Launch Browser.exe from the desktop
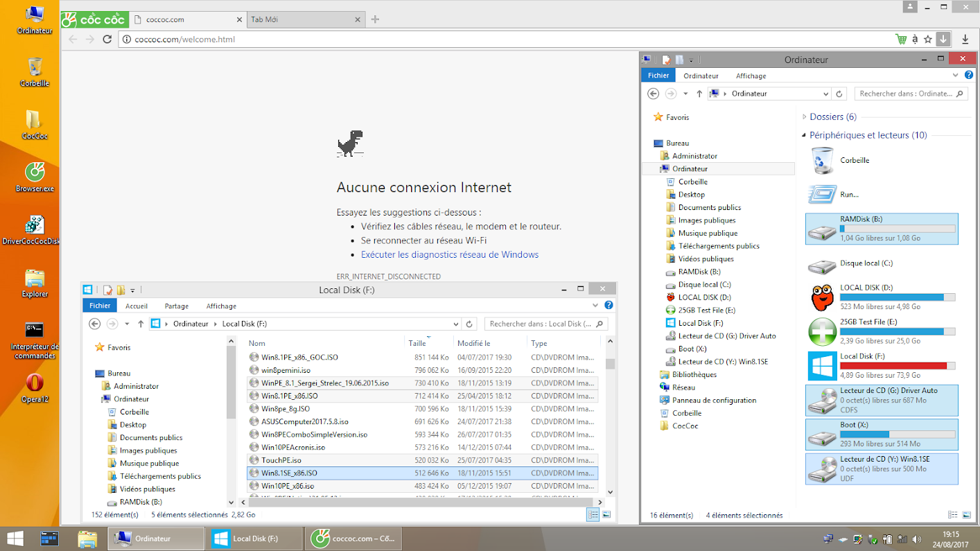This screenshot has width=980, height=551. (x=35, y=177)
